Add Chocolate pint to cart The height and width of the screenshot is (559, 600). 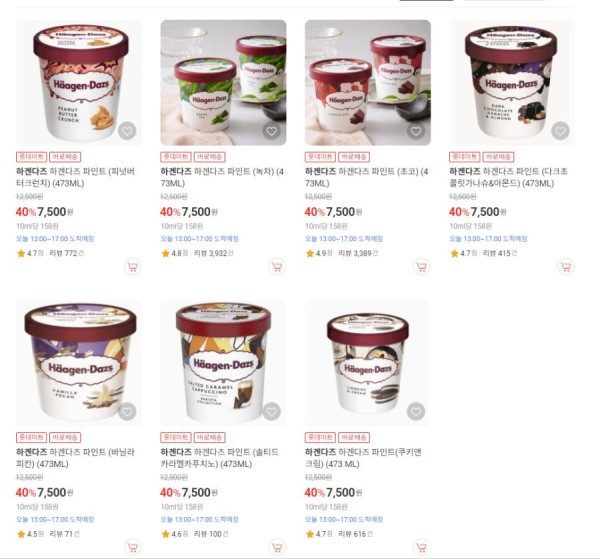(421, 267)
